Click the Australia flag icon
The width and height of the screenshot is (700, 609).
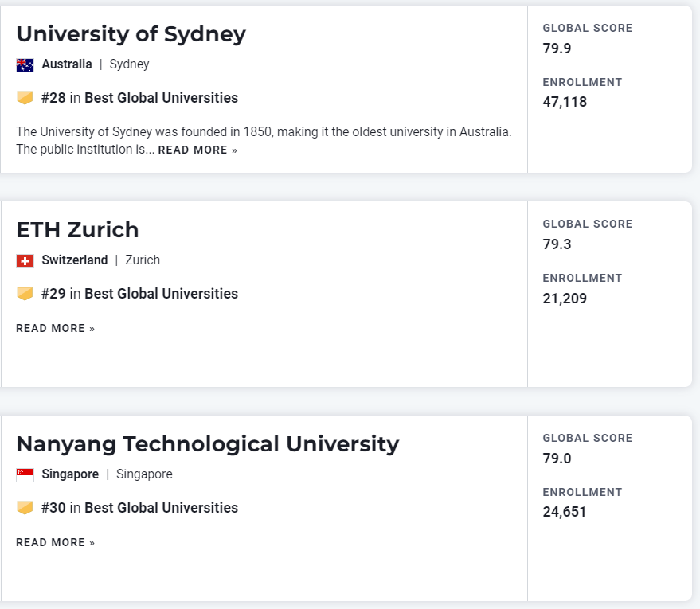25,64
